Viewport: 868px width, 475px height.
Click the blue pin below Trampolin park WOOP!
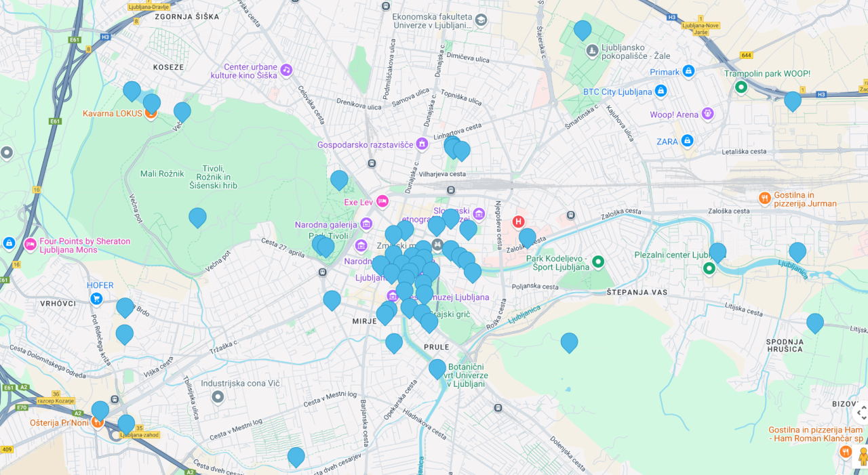click(x=793, y=100)
